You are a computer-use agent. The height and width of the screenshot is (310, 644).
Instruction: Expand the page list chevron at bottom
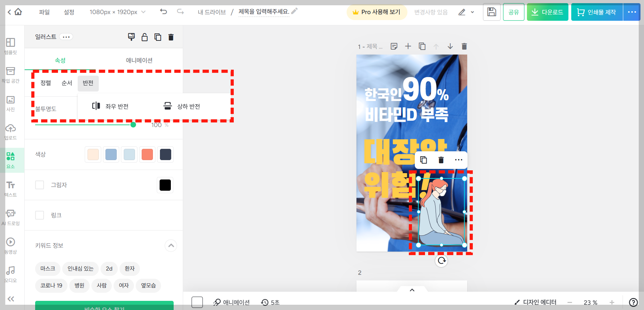tap(412, 290)
